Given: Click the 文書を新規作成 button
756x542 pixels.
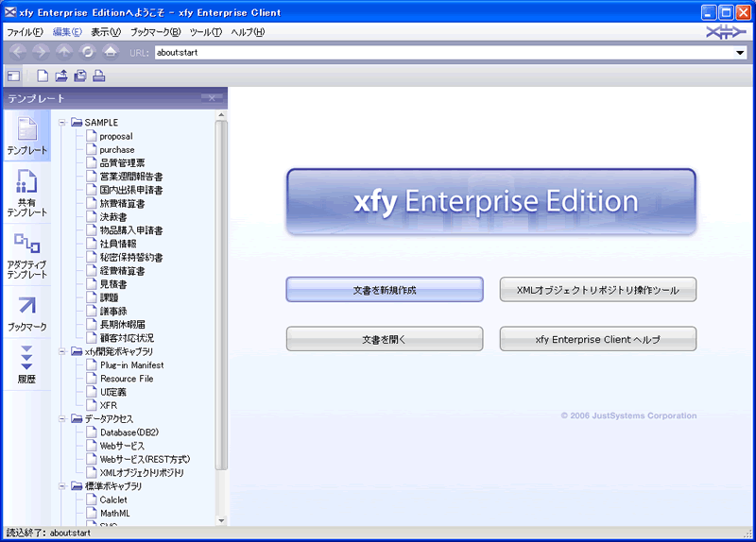Looking at the screenshot, I should click(385, 290).
